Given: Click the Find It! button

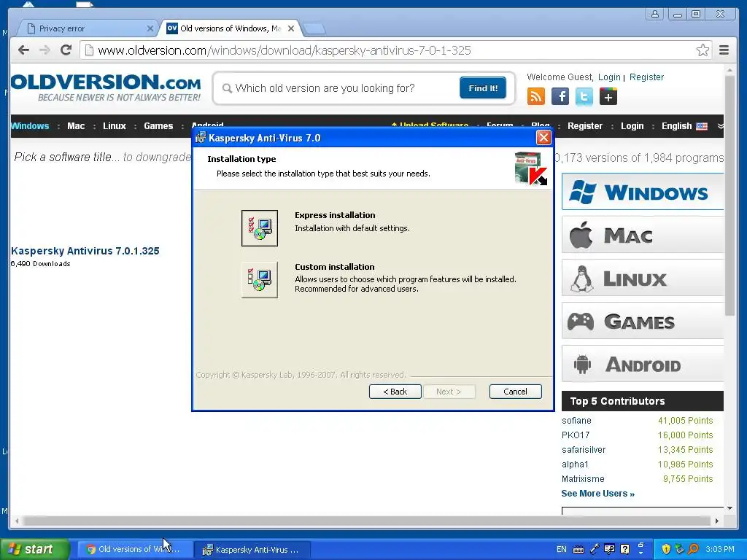Looking at the screenshot, I should coord(483,88).
